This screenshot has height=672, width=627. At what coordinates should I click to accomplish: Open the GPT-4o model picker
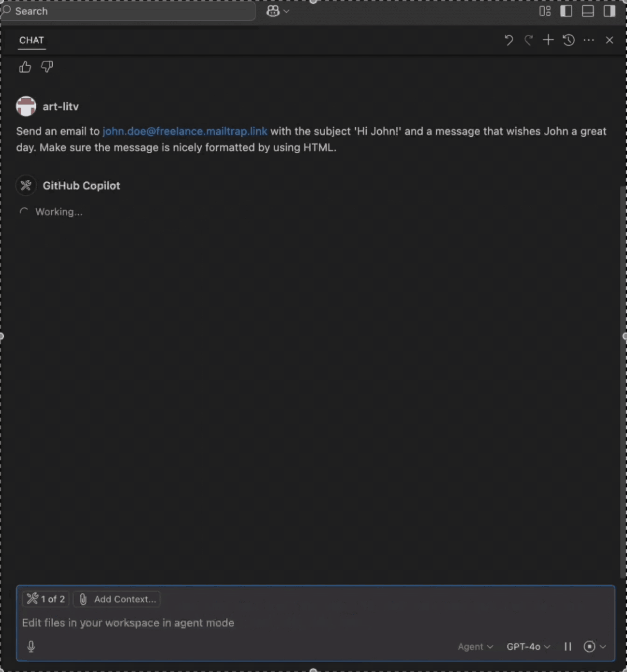tap(528, 646)
